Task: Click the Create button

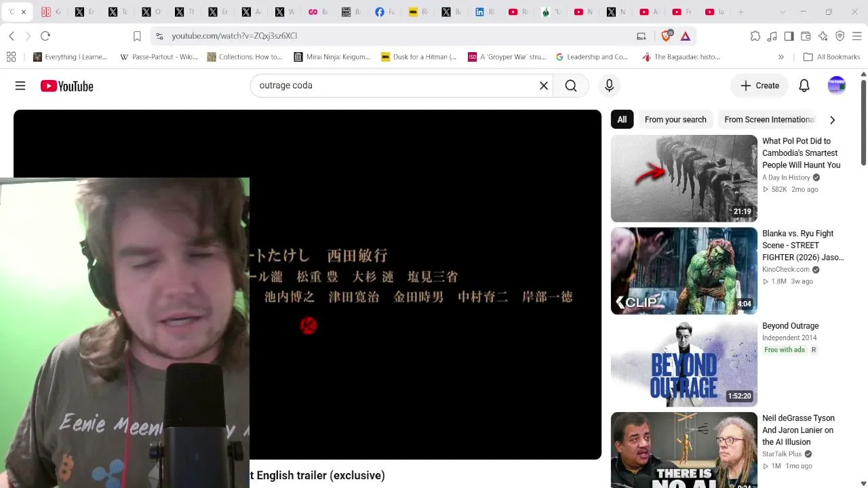Action: coord(759,85)
